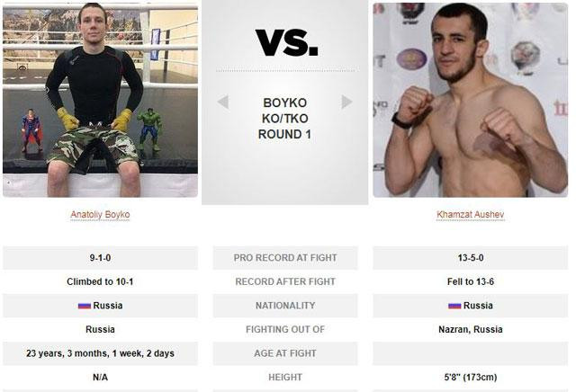The width and height of the screenshot is (576, 392).
Task: Click Boyko's Russian flag icon
Action: (x=84, y=306)
